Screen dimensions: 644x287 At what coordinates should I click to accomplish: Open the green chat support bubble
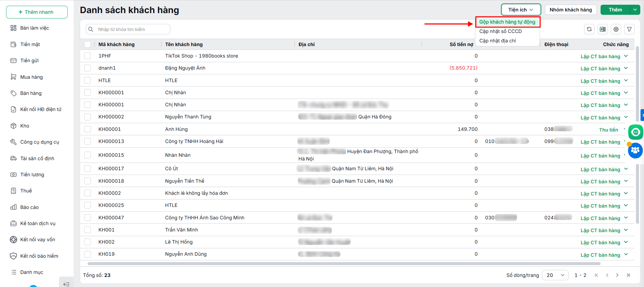point(636,132)
